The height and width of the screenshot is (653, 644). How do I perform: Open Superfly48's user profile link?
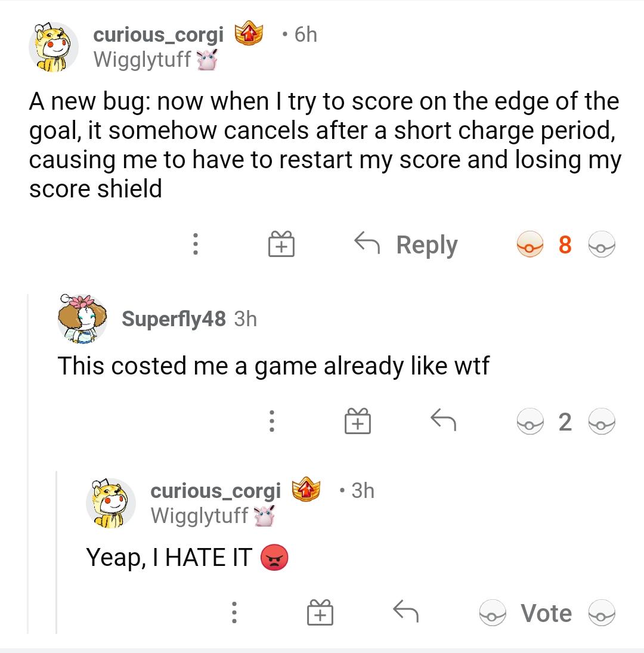click(174, 319)
